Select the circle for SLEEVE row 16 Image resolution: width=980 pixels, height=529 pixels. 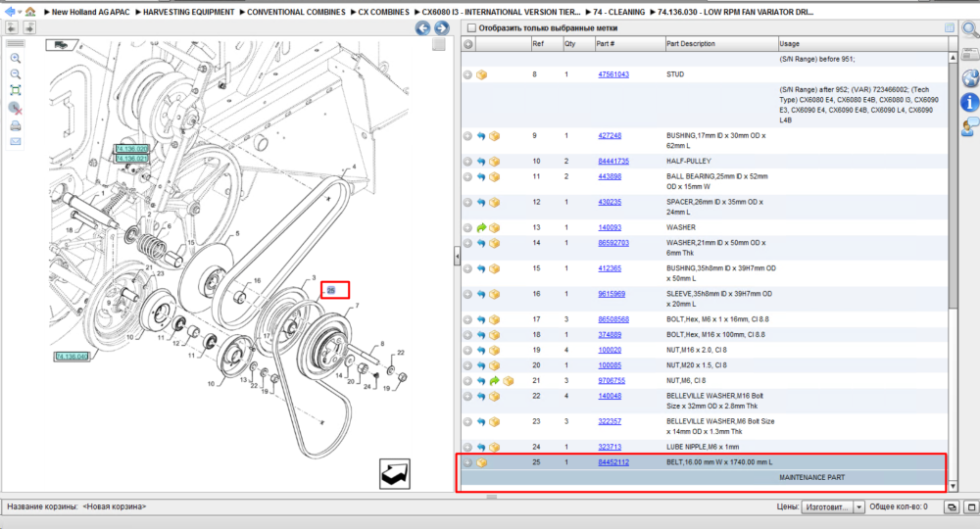coord(467,294)
